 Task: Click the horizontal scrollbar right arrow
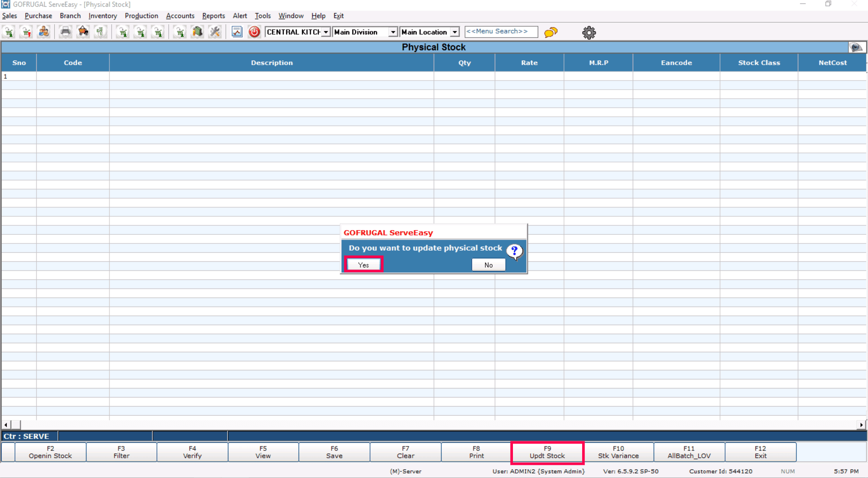click(x=861, y=425)
